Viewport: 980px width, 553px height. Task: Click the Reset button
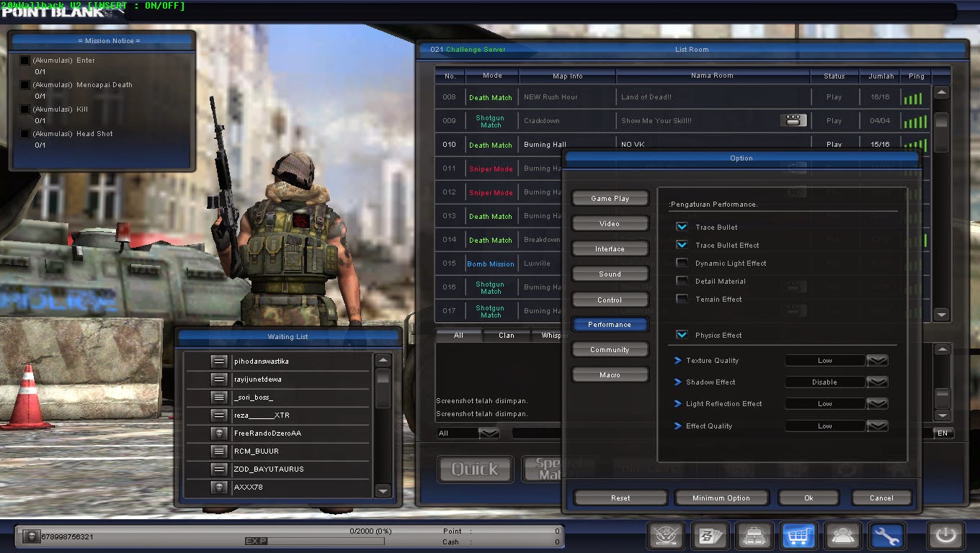coord(620,498)
